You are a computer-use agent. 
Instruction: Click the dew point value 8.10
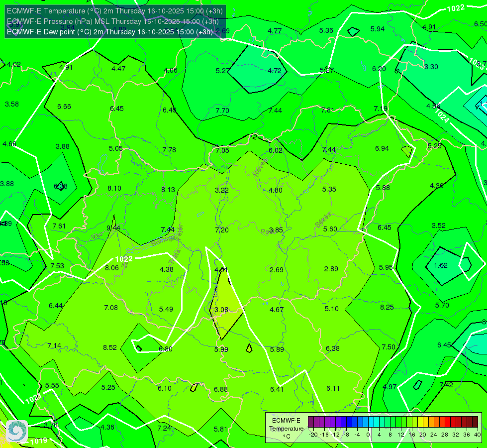click(x=114, y=188)
